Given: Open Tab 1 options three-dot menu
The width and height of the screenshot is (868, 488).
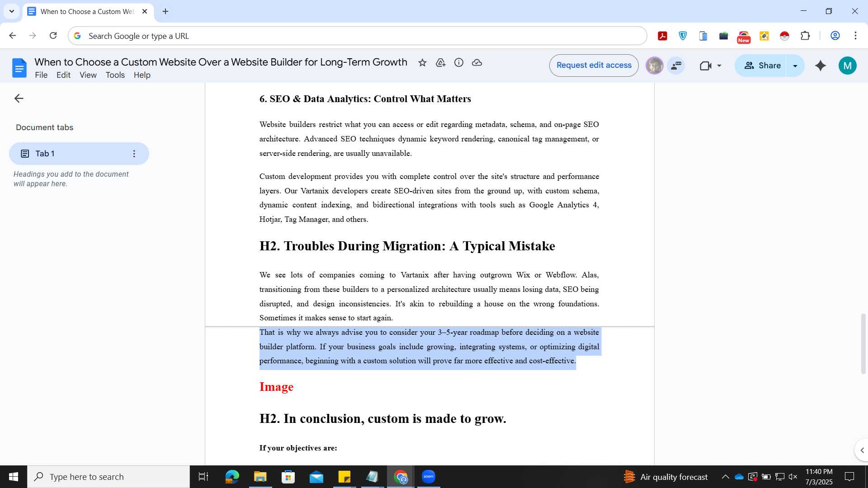Looking at the screenshot, I should (134, 154).
